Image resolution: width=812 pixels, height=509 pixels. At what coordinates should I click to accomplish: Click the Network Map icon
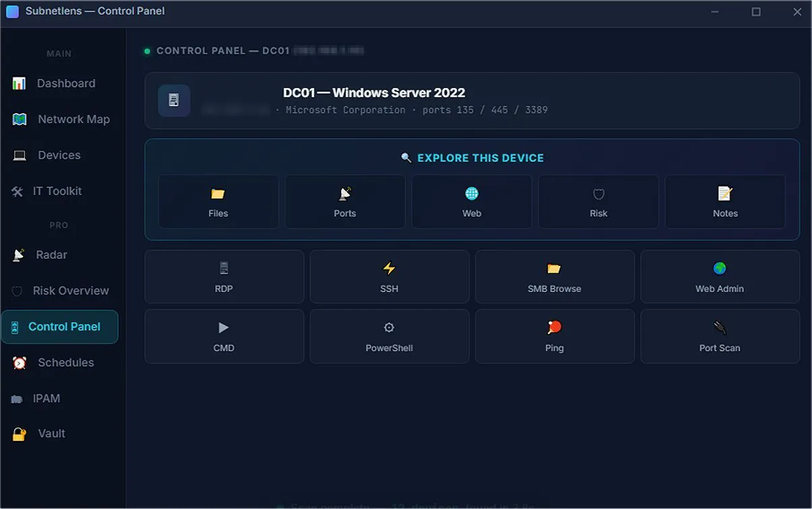[x=20, y=119]
